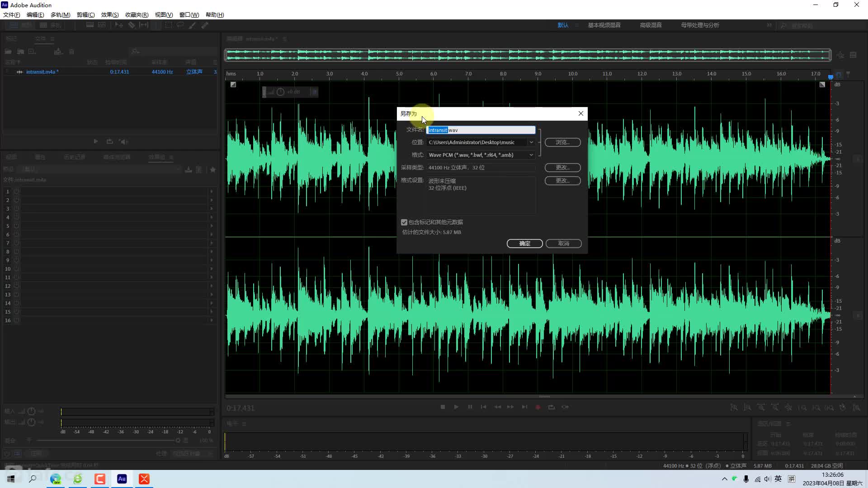868x488 pixels.
Task: Select the Spot Healing Brush tool
Action: click(x=205, y=25)
